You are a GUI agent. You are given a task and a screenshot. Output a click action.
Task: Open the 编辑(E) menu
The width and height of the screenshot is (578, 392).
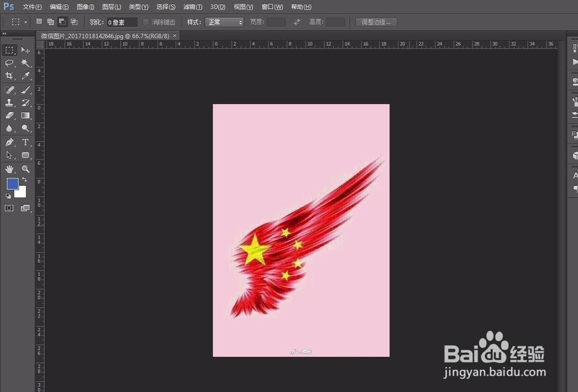click(59, 7)
